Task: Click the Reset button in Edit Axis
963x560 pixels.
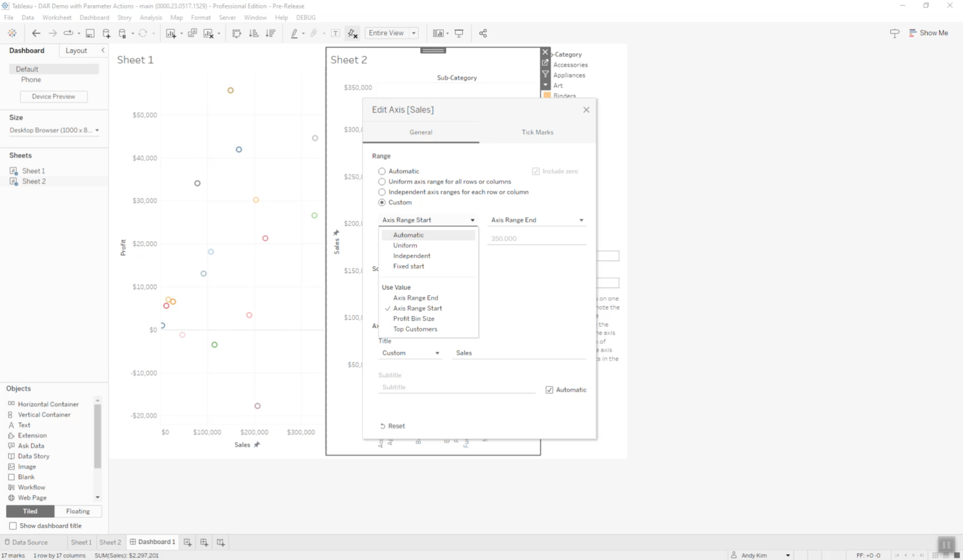Action: [393, 425]
